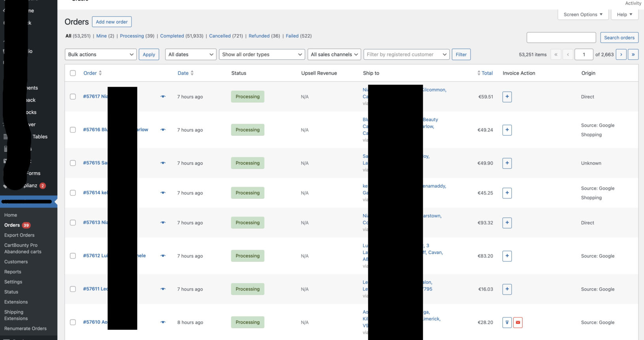Go to the next page of orders
This screenshot has height=340, width=644.
tap(621, 55)
